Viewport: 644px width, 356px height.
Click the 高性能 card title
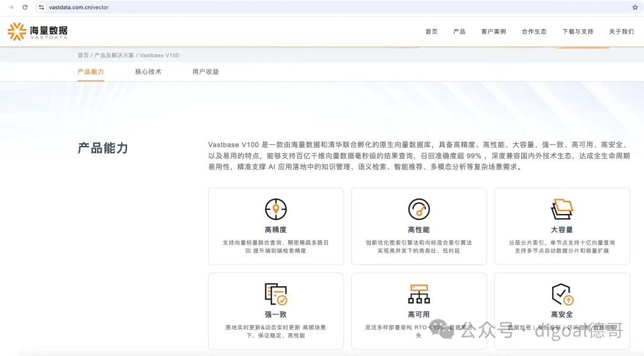(419, 230)
